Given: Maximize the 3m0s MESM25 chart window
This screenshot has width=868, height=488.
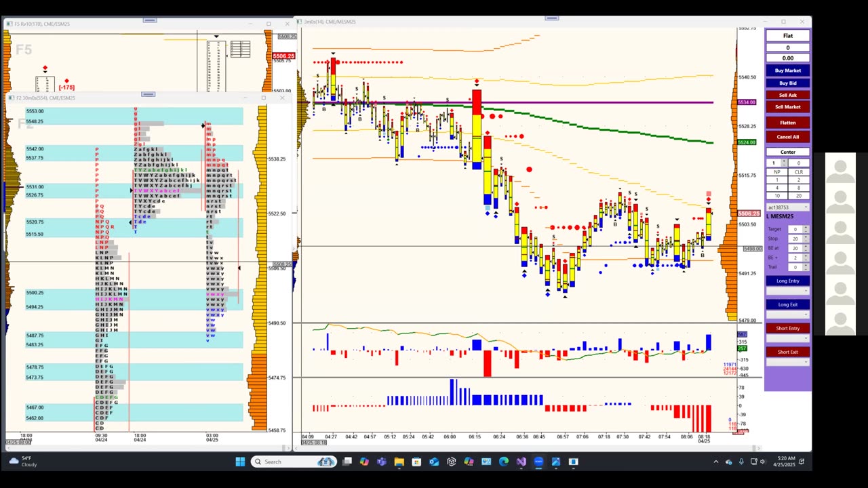Looking at the screenshot, I should click(x=783, y=22).
